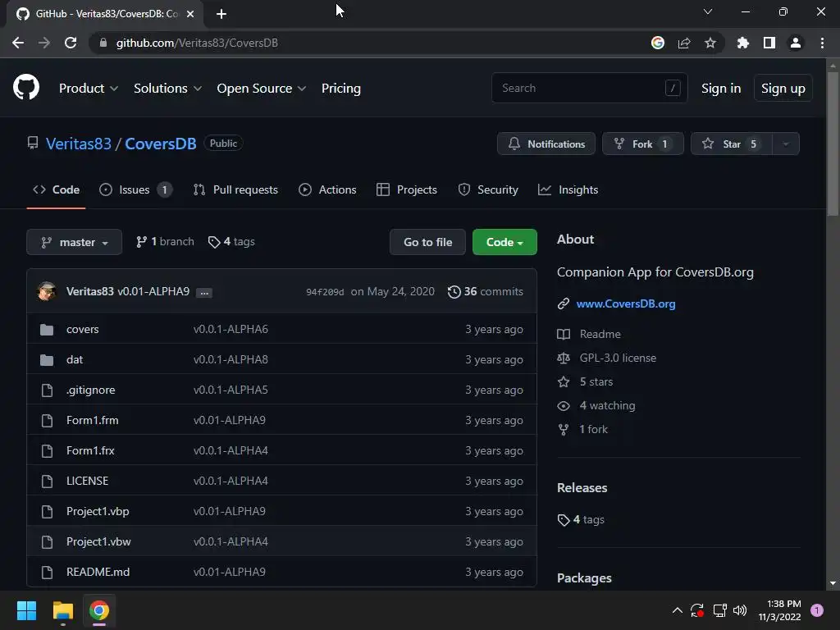Fork the repository
This screenshot has height=630, width=840.
643,144
